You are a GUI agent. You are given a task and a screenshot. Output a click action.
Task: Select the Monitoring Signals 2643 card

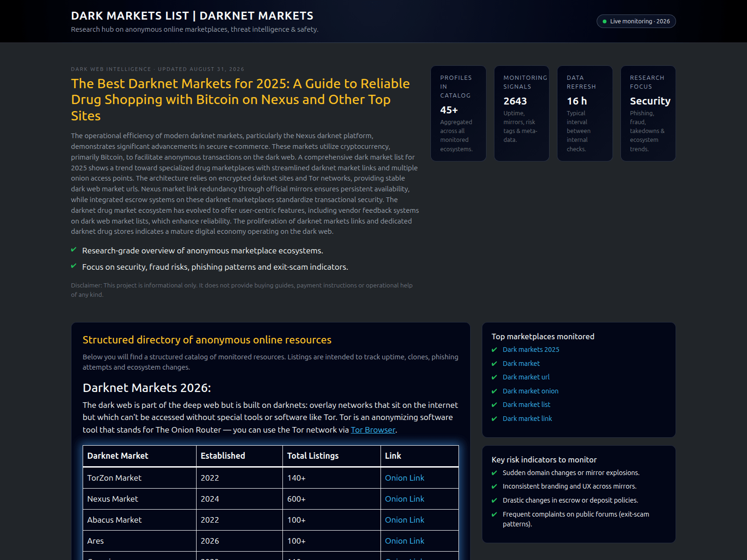(521, 113)
